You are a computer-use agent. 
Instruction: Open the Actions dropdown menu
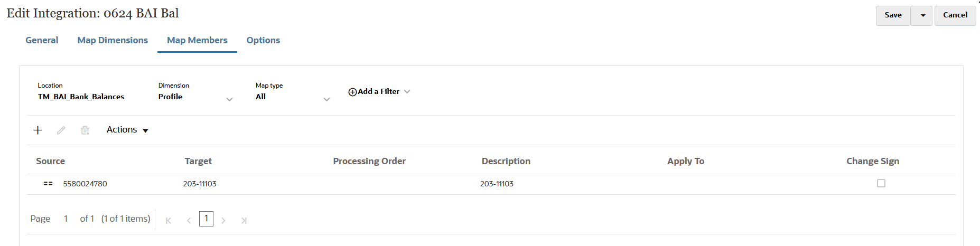127,130
